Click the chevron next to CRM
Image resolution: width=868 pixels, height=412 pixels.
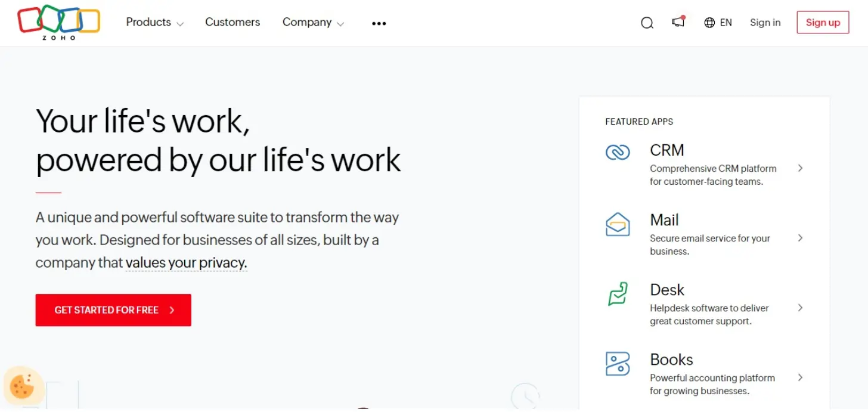coord(801,168)
